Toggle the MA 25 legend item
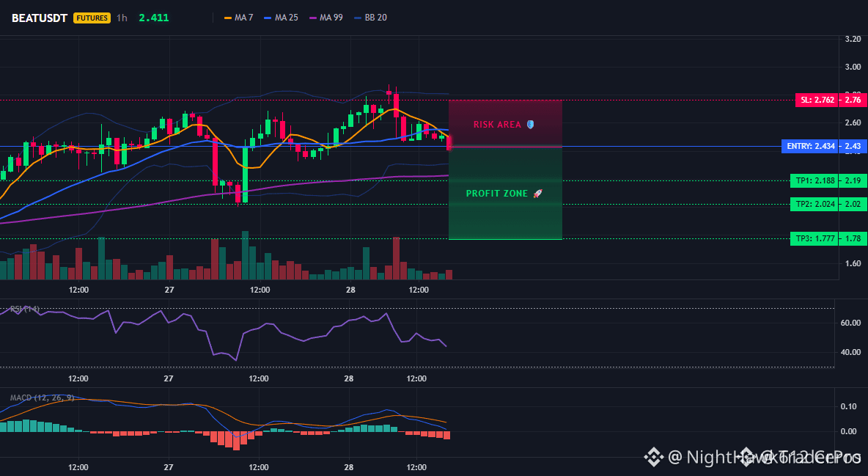The width and height of the screenshot is (868, 476). (282, 18)
